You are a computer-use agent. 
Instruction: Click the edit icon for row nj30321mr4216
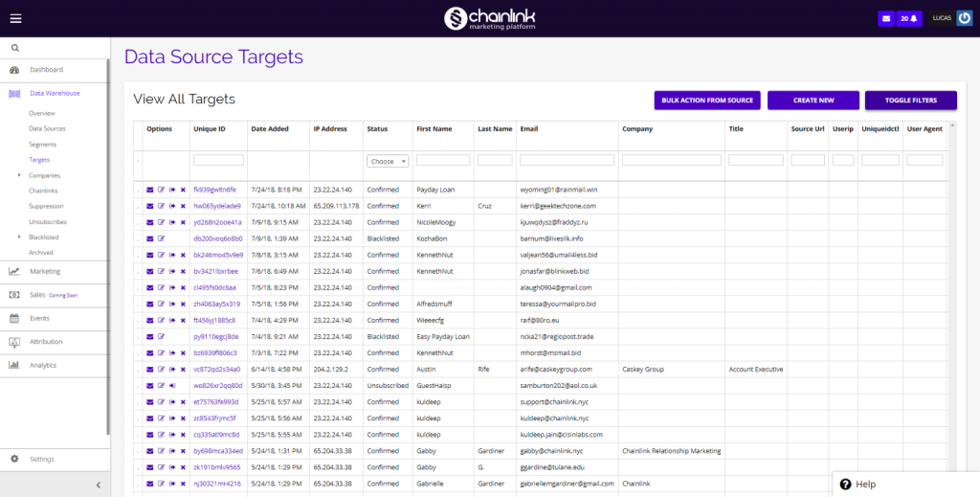[x=161, y=484]
